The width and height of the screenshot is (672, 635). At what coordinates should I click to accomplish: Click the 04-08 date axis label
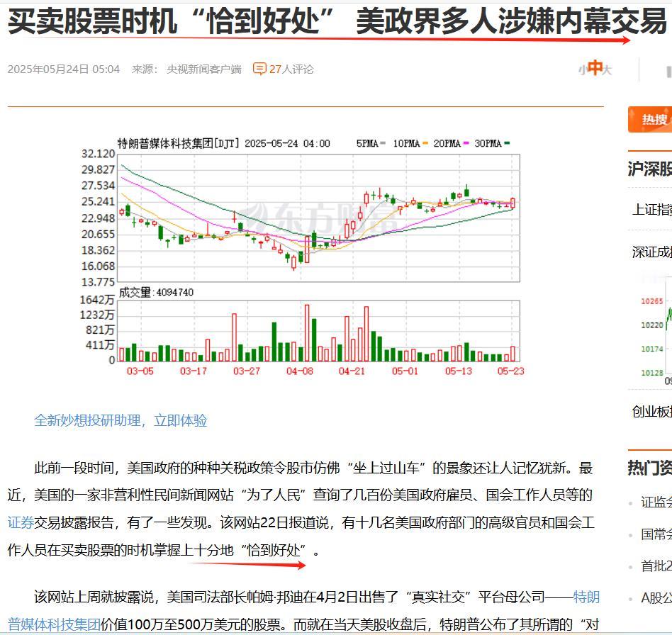pos(300,371)
